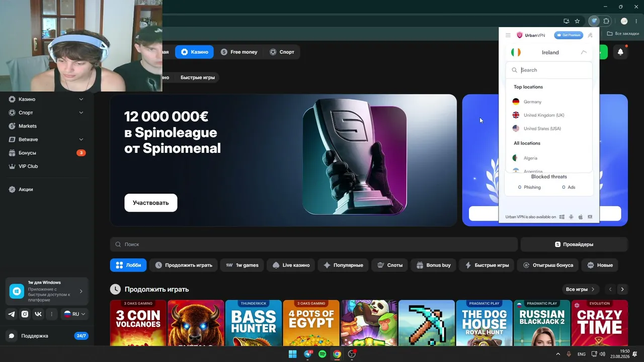Show next games with right arrow

[x=622, y=289]
